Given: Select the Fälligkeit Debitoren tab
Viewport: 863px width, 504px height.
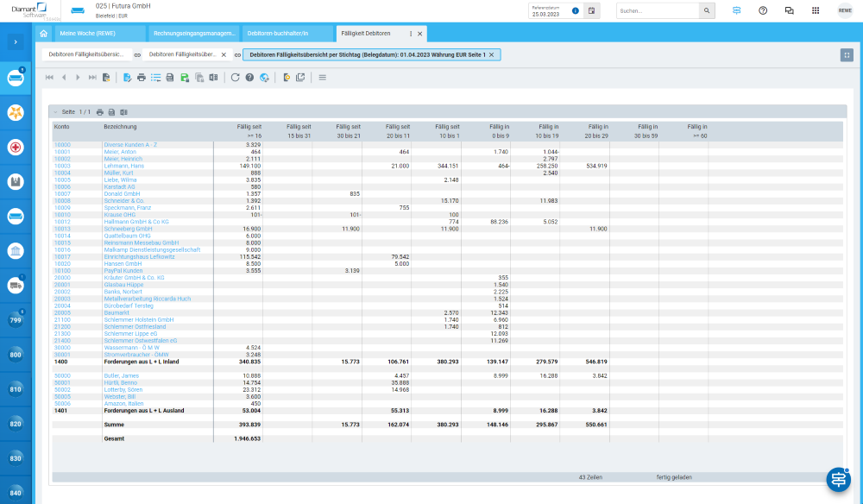Looking at the screenshot, I should [366, 34].
